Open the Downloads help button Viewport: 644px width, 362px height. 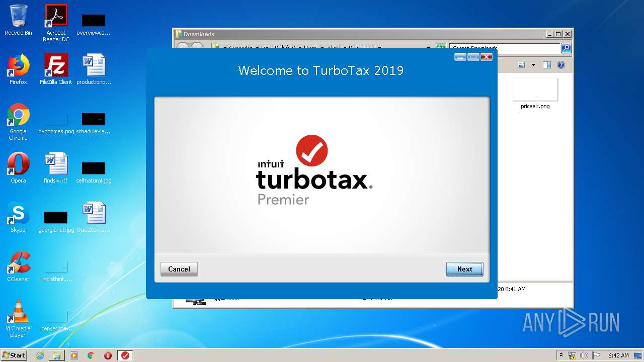tap(561, 65)
